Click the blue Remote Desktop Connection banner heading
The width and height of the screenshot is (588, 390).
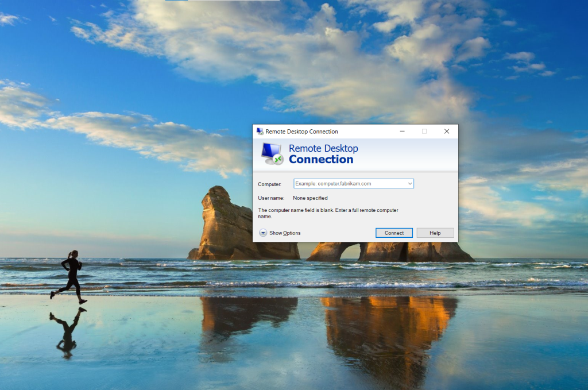tap(323, 154)
